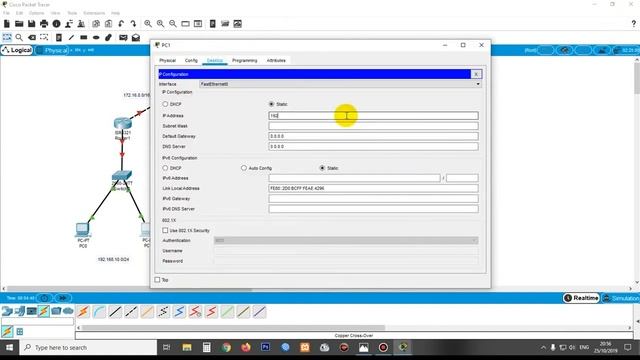640x360 pixels.
Task: Choose the automatic connection lightning cable
Action: [83, 312]
